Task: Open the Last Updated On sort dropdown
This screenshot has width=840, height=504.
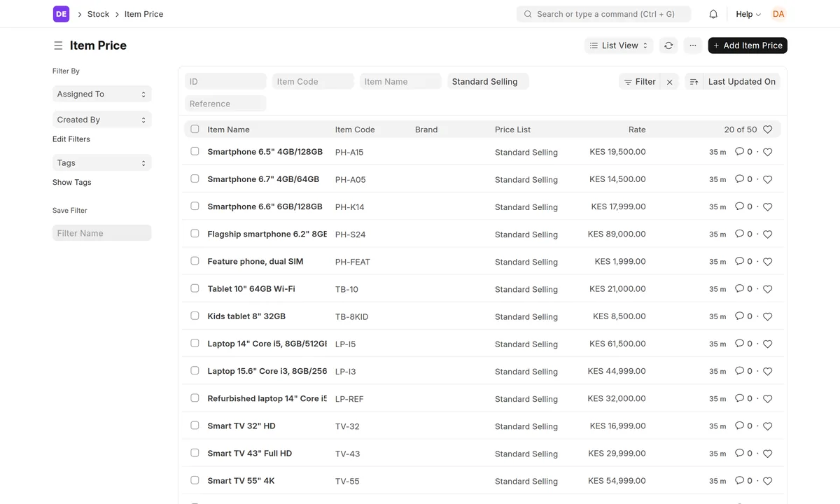Action: [x=741, y=82]
